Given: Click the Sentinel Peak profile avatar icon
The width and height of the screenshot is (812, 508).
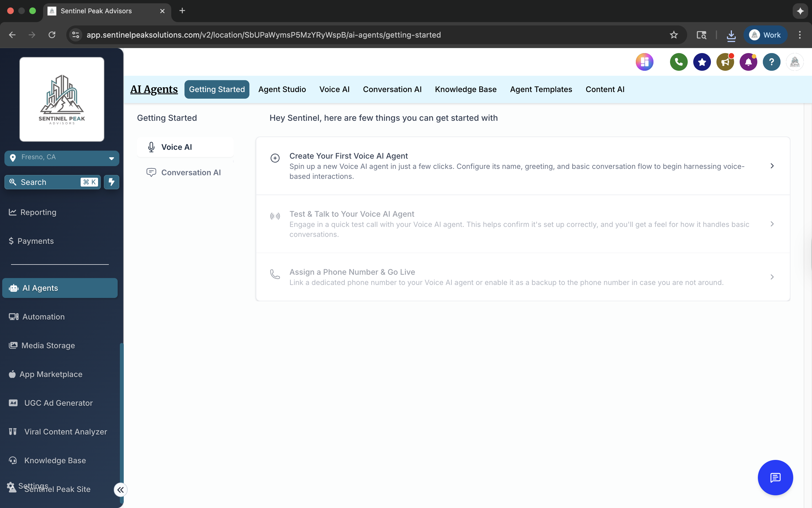Looking at the screenshot, I should (x=795, y=62).
